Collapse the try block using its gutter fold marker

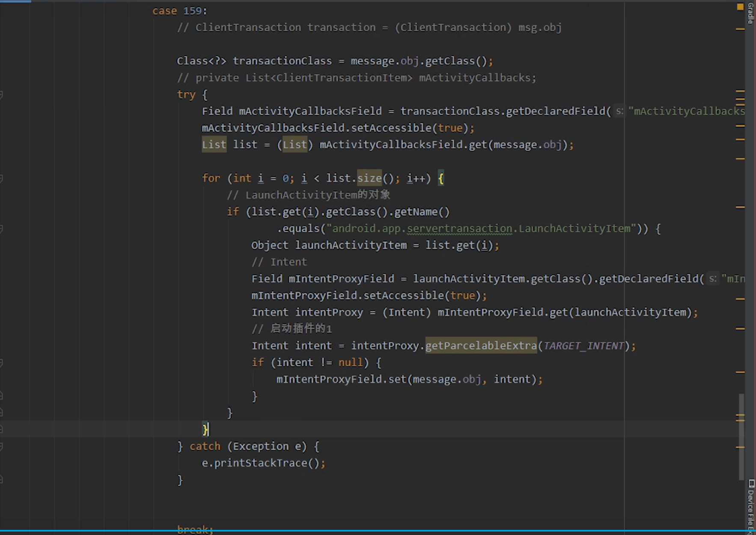tap(1, 95)
